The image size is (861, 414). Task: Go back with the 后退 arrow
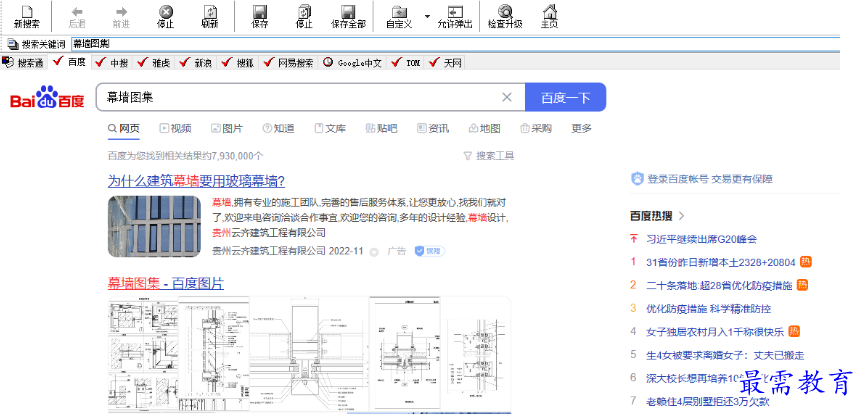tap(77, 17)
